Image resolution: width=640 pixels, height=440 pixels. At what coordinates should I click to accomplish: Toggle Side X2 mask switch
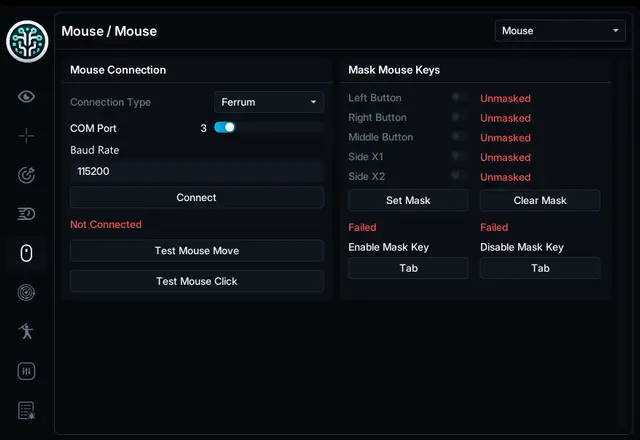(459, 176)
